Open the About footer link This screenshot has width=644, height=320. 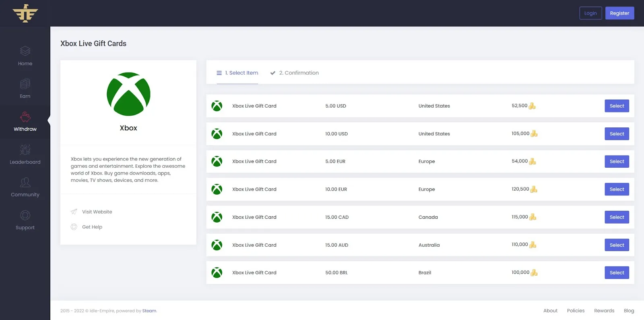550,311
